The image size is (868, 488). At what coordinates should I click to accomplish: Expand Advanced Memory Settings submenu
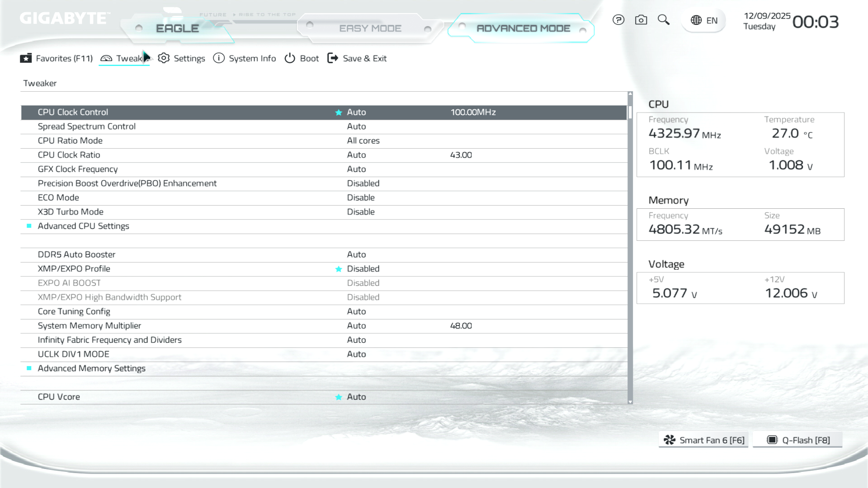[91, 368]
